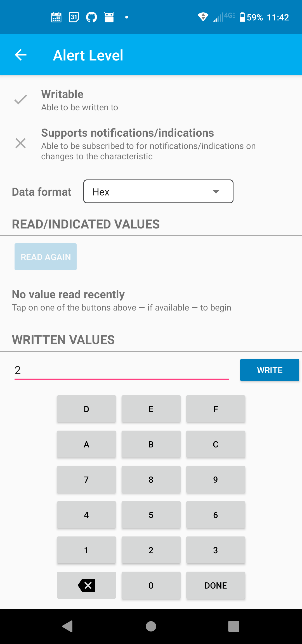Tap the battery indicator in the status bar
This screenshot has width=302, height=644.
tap(242, 17)
